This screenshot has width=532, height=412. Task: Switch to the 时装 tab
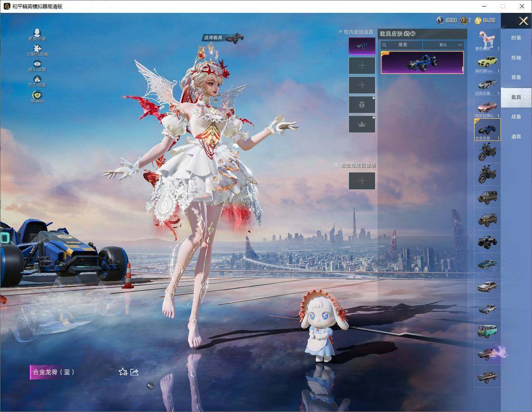point(516,38)
